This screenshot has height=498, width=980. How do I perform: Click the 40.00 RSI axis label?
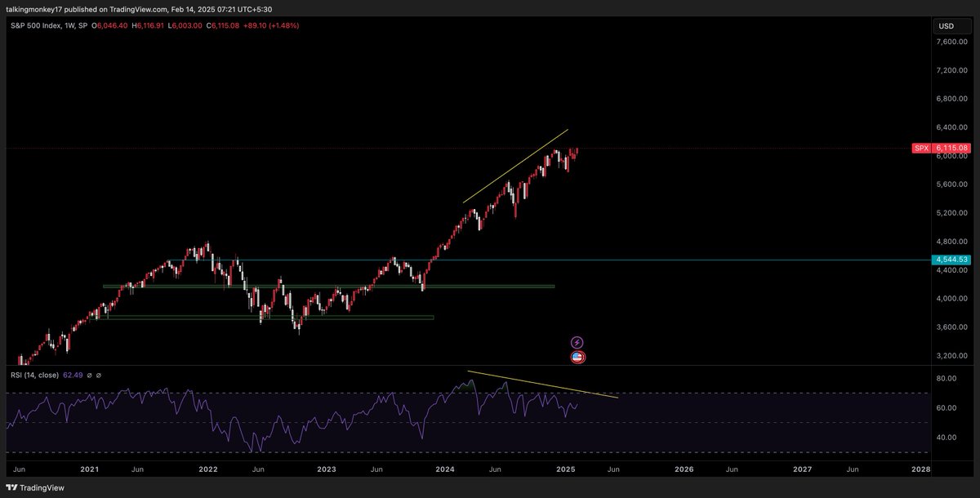tap(947, 438)
